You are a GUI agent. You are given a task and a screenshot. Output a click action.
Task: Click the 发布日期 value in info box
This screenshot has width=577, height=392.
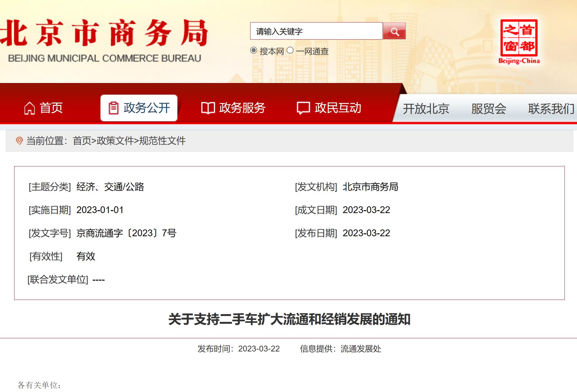(366, 233)
